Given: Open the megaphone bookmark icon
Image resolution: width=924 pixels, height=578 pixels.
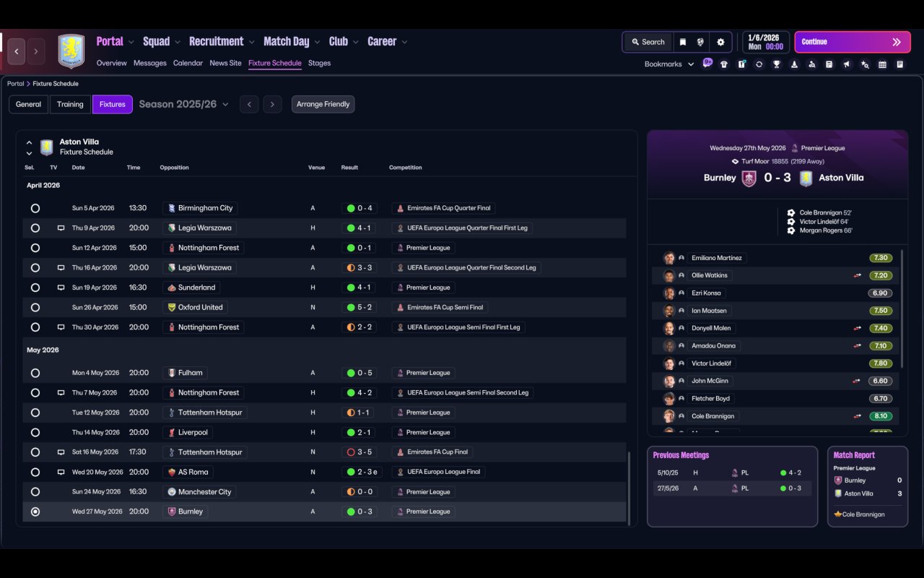Looking at the screenshot, I should 847,64.
